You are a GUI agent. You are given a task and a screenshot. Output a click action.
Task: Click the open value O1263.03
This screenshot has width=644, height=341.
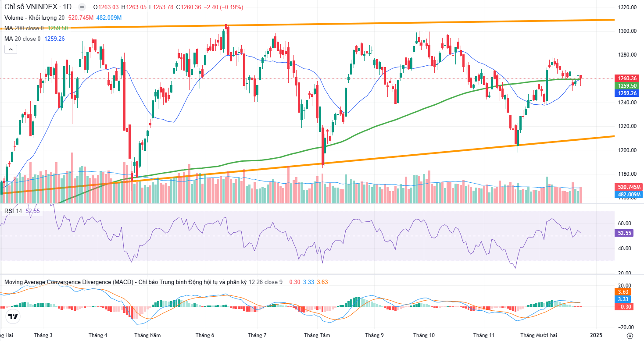point(106,7)
